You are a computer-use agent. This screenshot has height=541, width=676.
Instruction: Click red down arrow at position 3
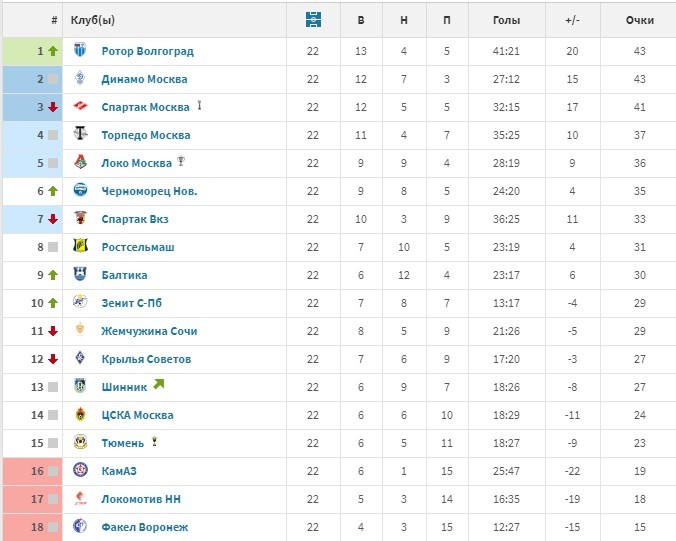tap(53, 107)
